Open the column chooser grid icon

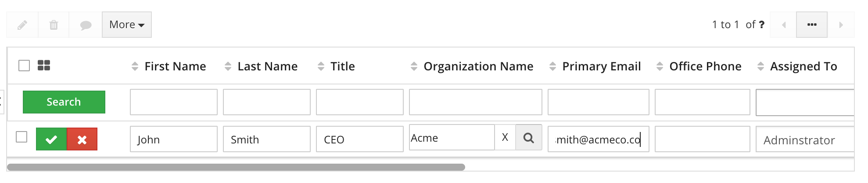coord(44,66)
